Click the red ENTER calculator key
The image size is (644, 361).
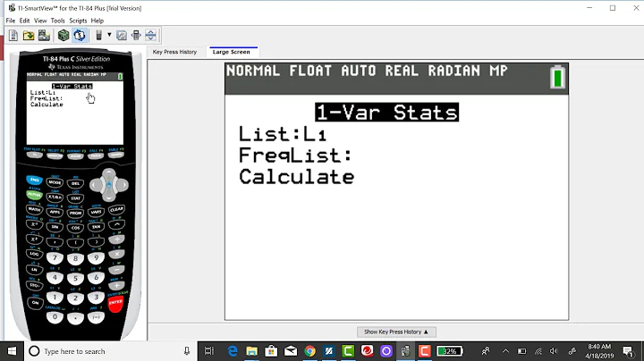(115, 303)
